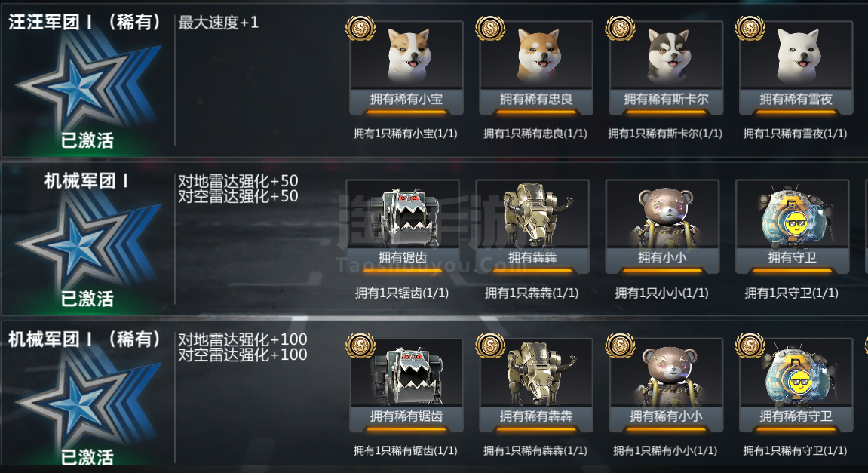Select the rare 忠良 shiba dog card

point(536,68)
